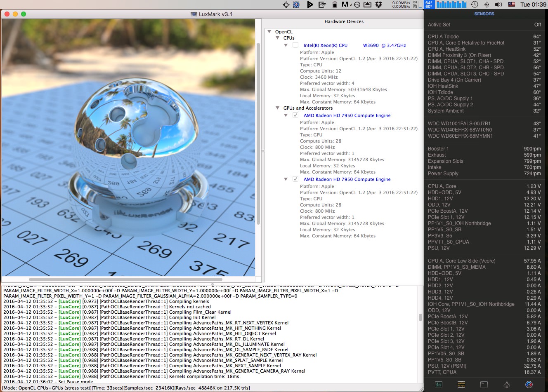
Task: Click the crosshair arrows menu bar icon
Action: click(286, 5)
